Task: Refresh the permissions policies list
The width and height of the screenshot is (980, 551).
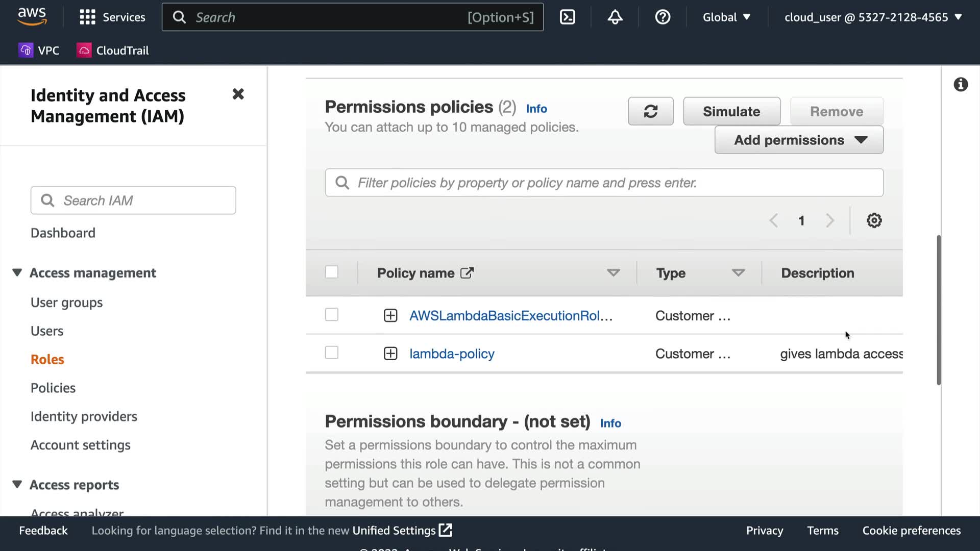Action: [650, 111]
